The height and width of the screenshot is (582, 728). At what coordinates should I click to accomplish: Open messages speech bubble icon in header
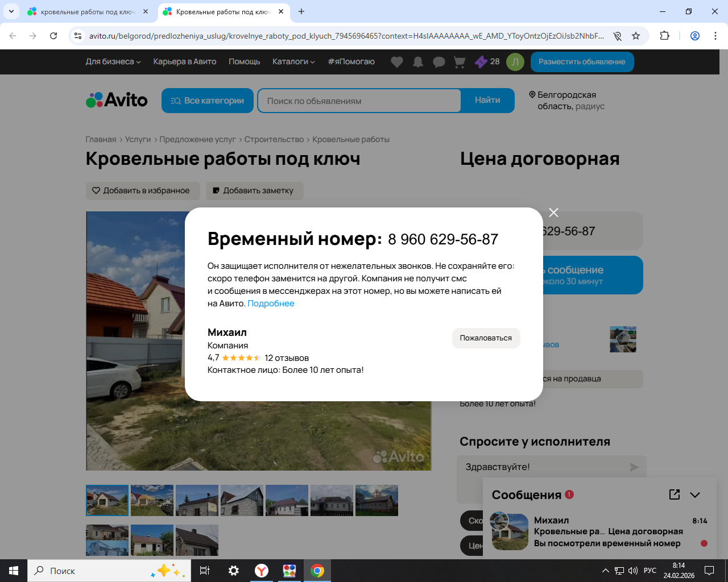439,62
